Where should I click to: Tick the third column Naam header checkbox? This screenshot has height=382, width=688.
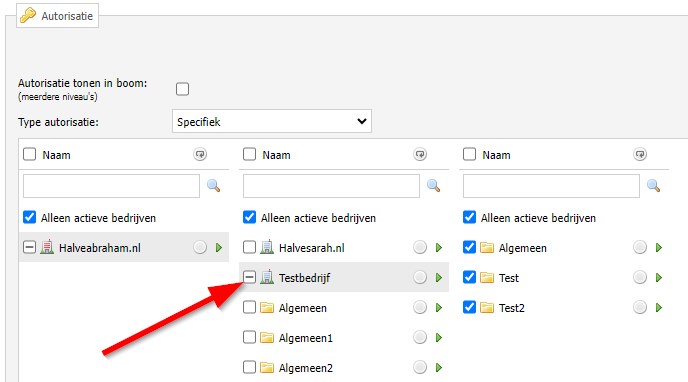point(469,154)
